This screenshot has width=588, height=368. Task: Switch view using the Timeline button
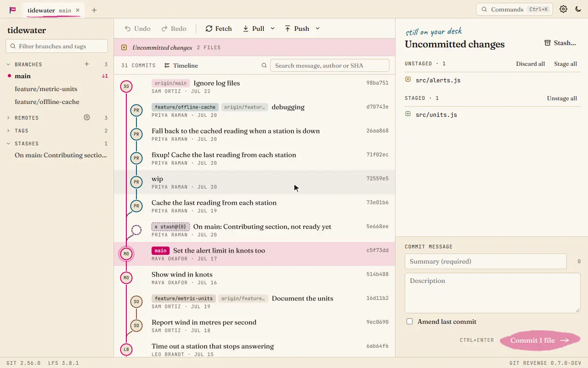click(181, 65)
